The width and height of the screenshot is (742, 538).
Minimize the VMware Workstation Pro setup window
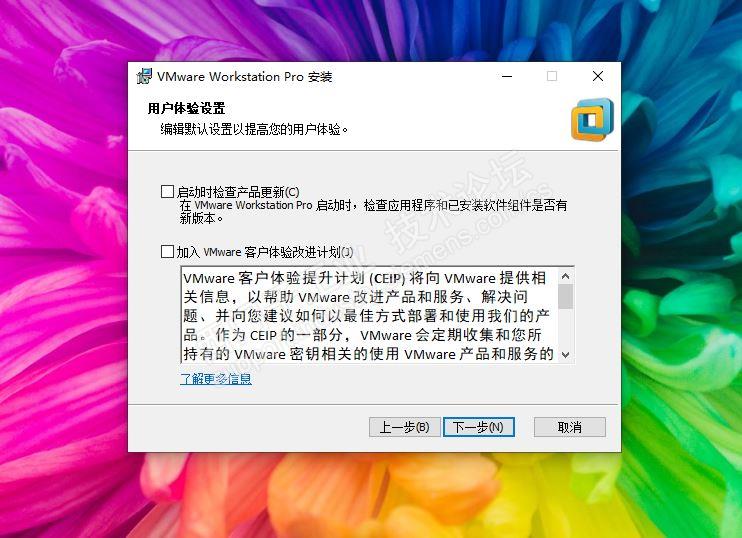[507, 76]
